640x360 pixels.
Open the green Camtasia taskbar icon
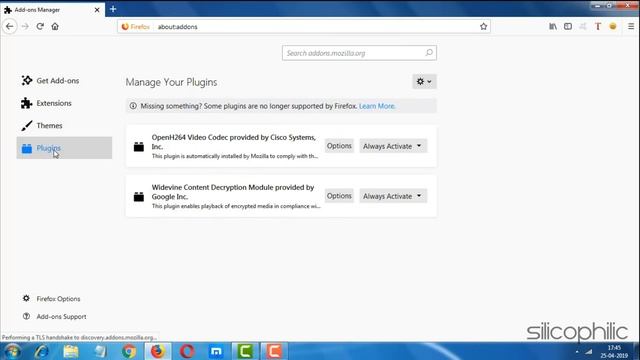pos(245,351)
